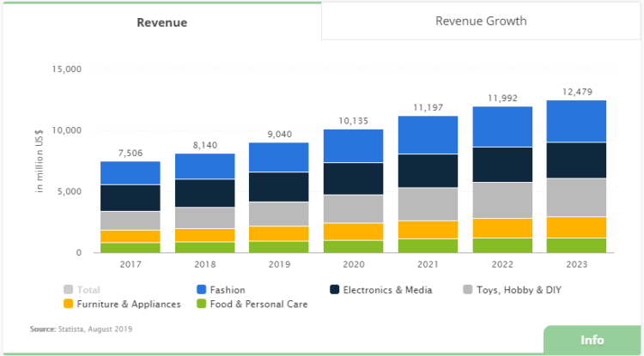644x356 pixels.
Task: Select the 2022 Furniture & Appliances segment
Action: point(501,227)
